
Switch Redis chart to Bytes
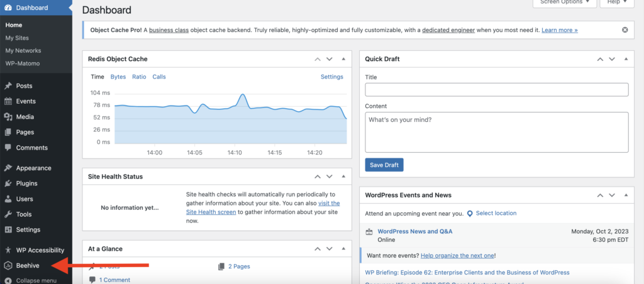(x=118, y=77)
